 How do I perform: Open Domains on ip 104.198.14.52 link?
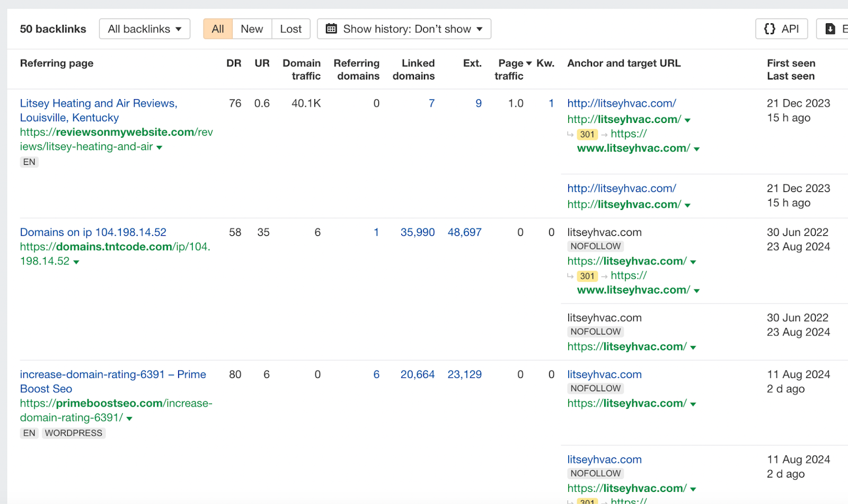(x=93, y=232)
